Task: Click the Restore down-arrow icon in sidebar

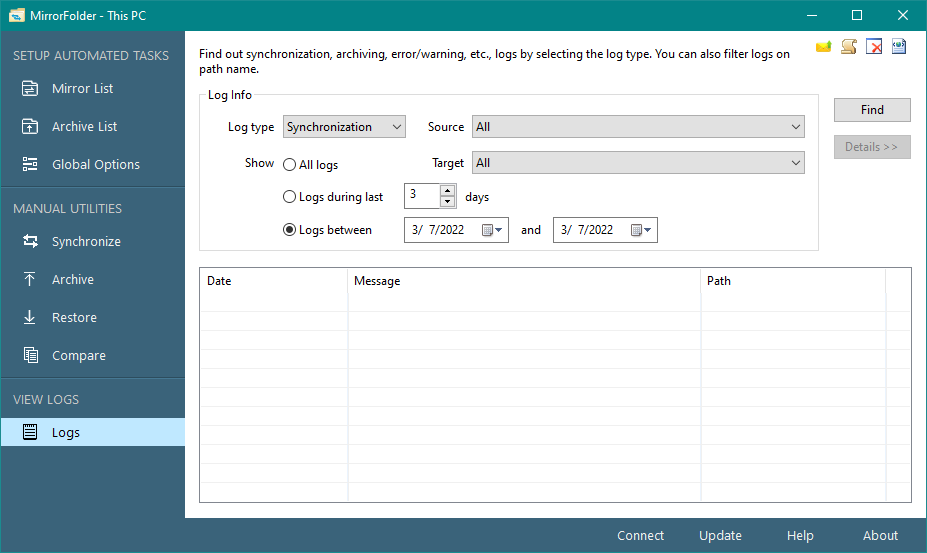Action: coord(30,318)
